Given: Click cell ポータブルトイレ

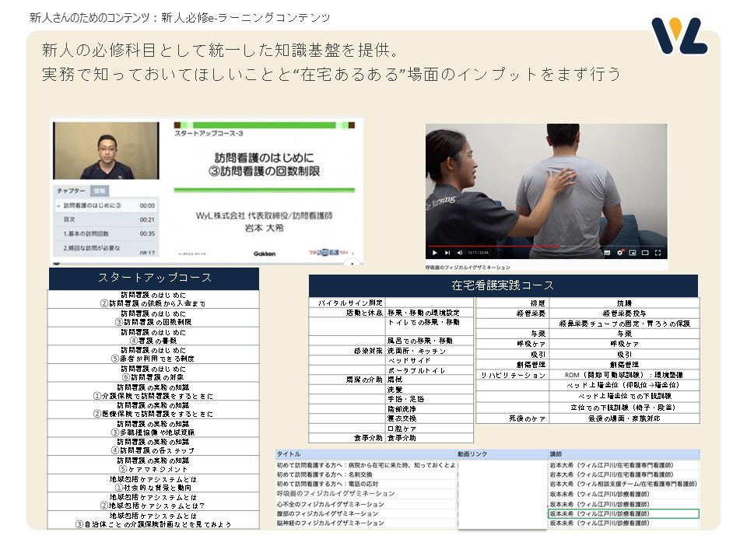Looking at the screenshot, I should pos(430,370).
